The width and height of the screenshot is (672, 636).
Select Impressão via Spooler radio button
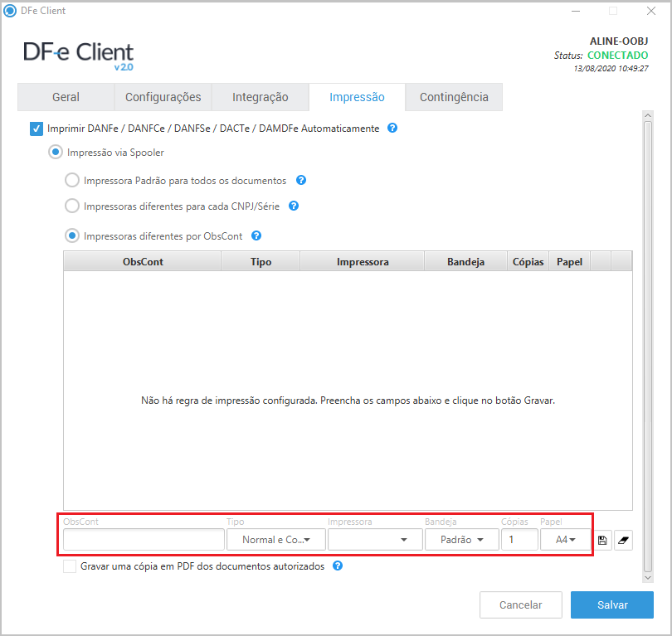tap(56, 152)
